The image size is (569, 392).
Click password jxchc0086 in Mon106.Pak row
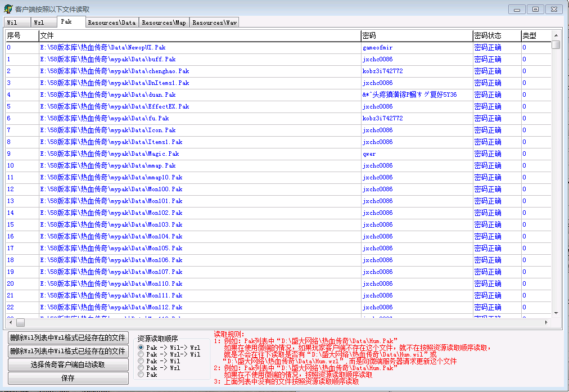click(x=377, y=260)
